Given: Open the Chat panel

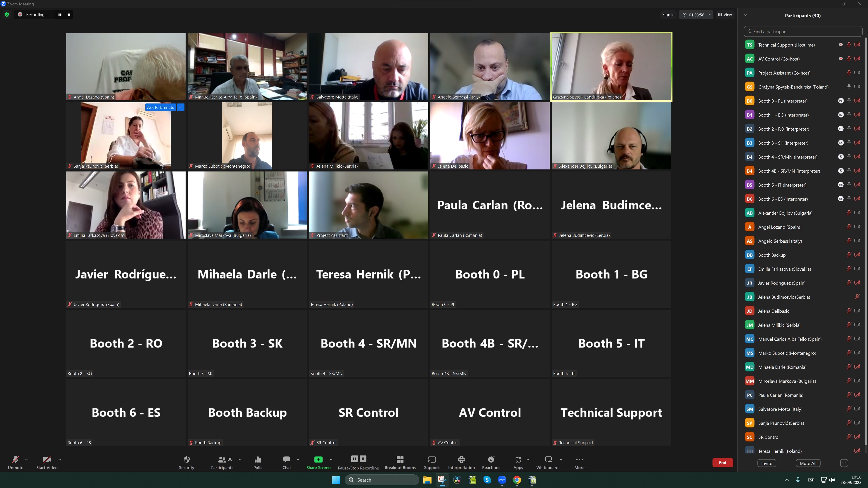Looking at the screenshot, I should click(x=286, y=459).
